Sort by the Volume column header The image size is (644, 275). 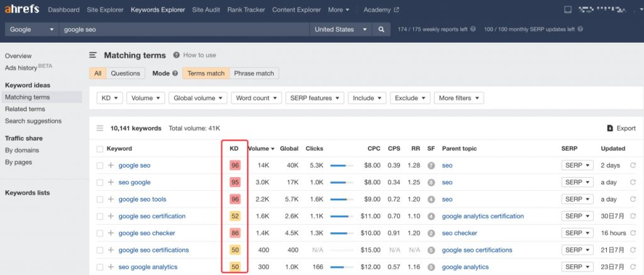[261, 149]
